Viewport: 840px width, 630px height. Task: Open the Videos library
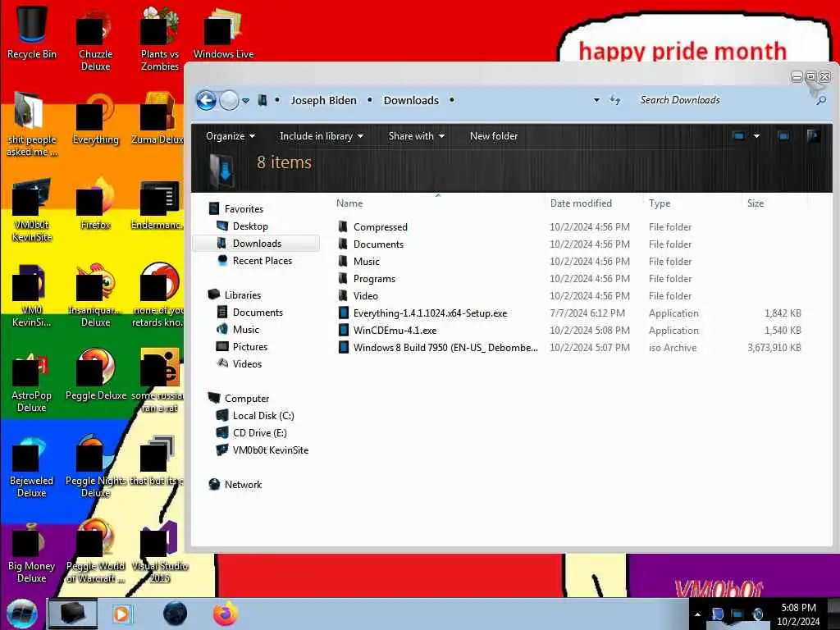pyautogui.click(x=247, y=363)
